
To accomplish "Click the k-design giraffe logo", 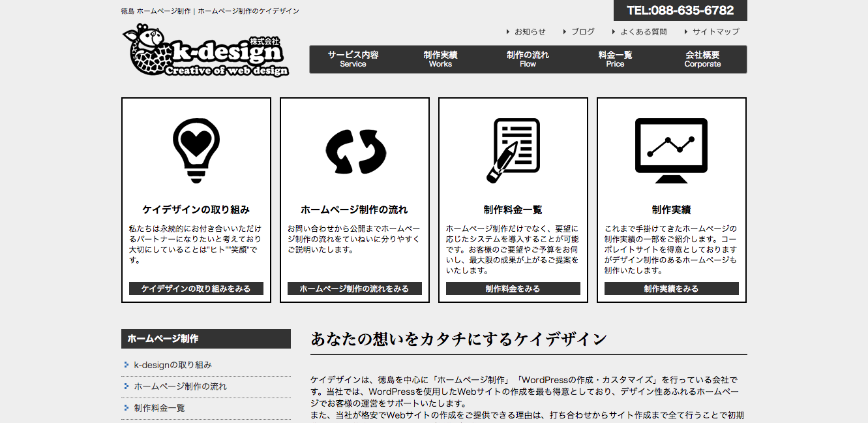I will (205, 51).
